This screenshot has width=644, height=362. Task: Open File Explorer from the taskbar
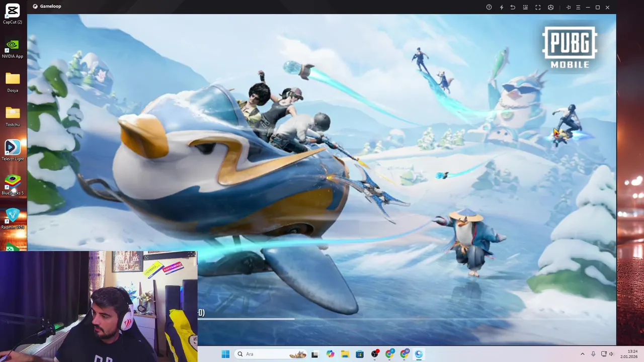pyautogui.click(x=345, y=354)
